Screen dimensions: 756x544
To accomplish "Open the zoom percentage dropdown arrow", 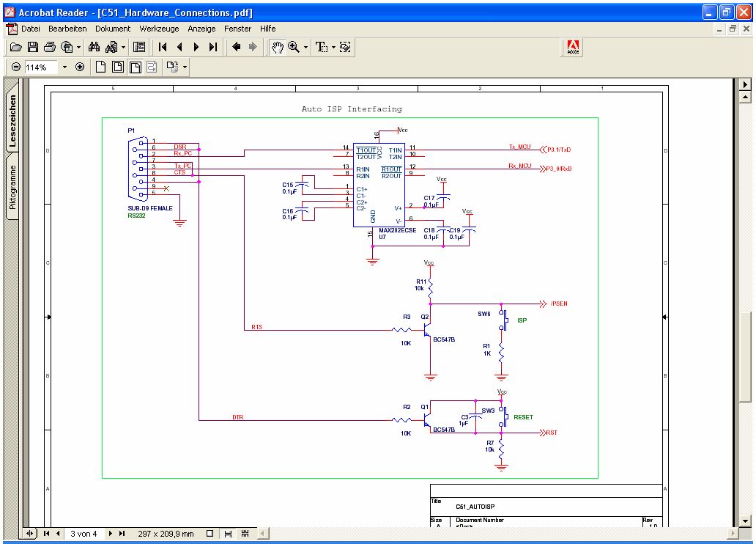I will 64,67.
